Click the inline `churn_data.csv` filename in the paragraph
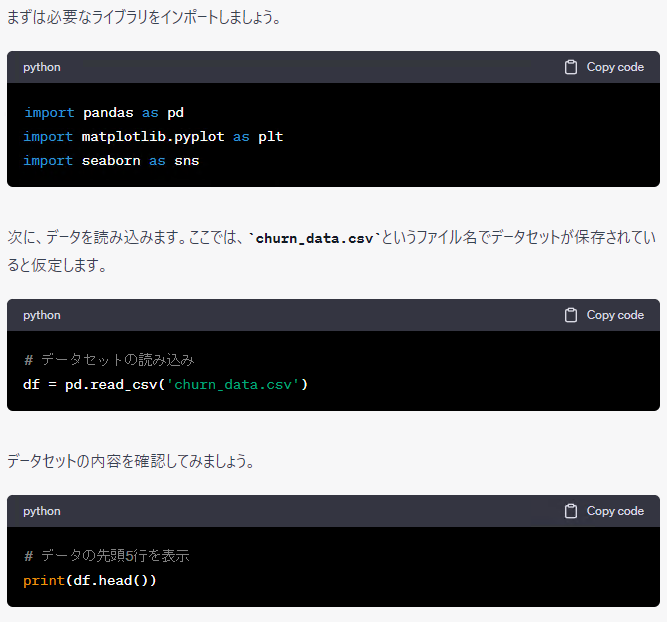This screenshot has height=622, width=667. coord(315,240)
